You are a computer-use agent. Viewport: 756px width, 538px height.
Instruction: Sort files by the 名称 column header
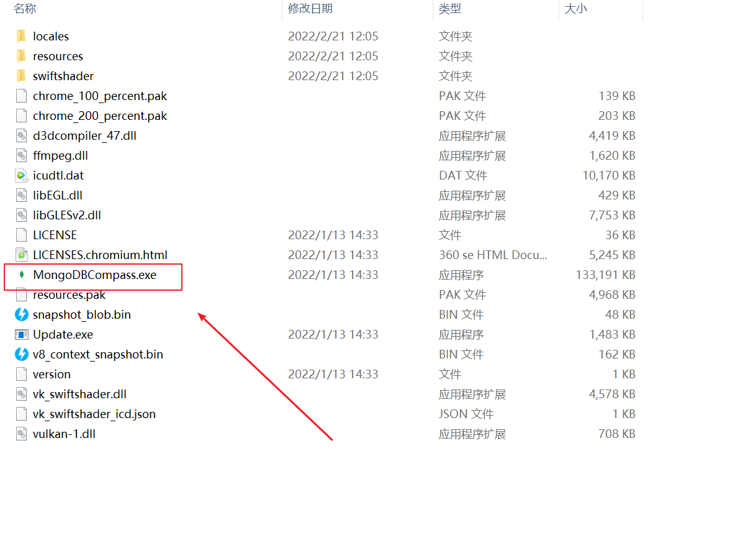pos(25,9)
